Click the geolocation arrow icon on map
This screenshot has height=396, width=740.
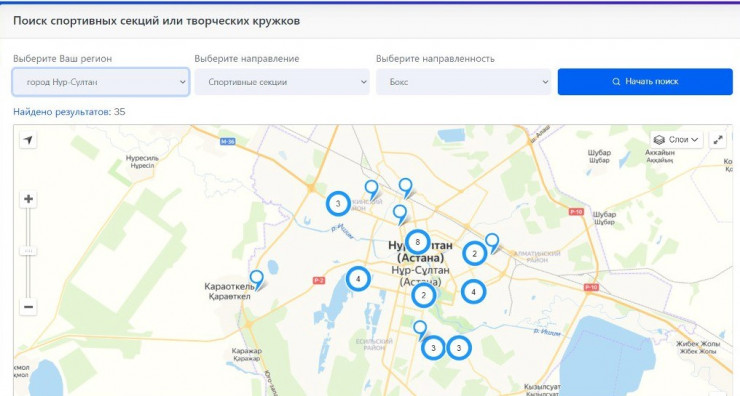[28, 140]
